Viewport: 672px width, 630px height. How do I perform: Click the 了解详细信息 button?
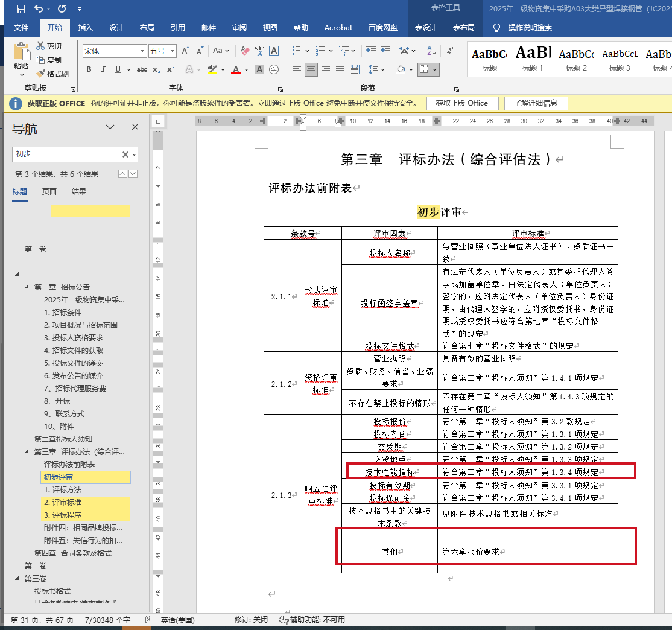coord(536,103)
